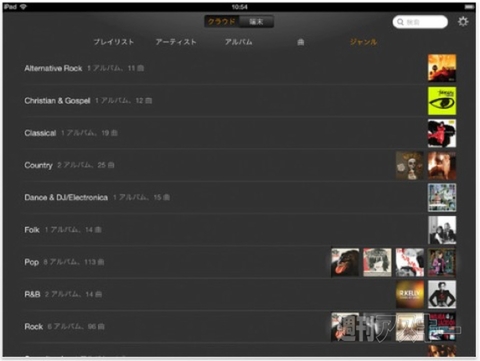
Task: Tap the Country skull album cover
Action: coord(410,165)
